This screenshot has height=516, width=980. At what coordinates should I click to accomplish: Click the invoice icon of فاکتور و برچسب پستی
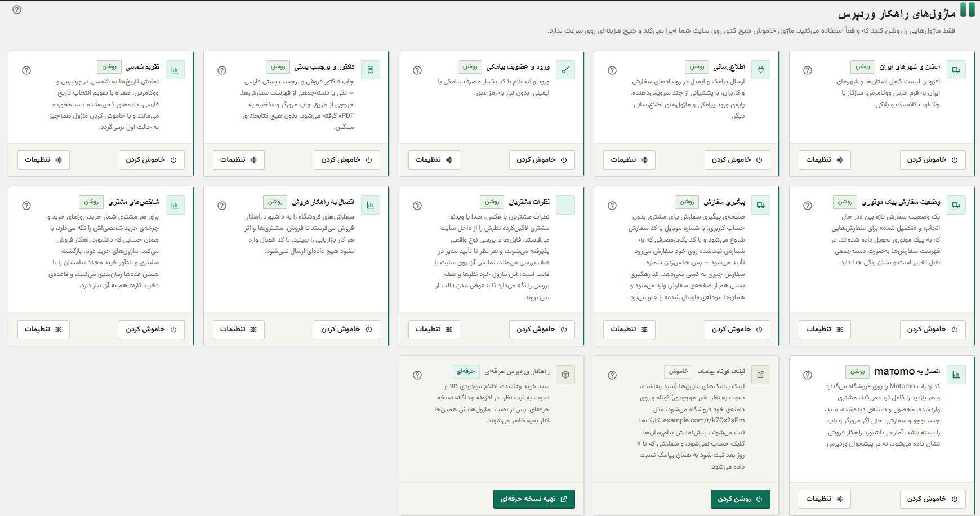pos(371,70)
